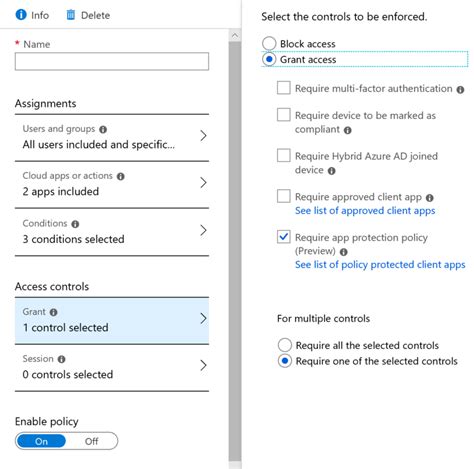This screenshot has height=469, width=474.
Task: Expand Users and groups chevron
Action: point(203,136)
